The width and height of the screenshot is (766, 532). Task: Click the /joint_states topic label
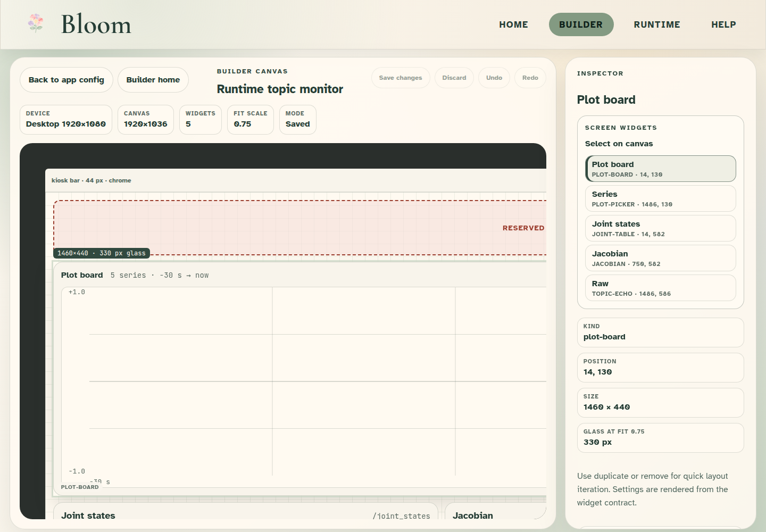(x=401, y=516)
